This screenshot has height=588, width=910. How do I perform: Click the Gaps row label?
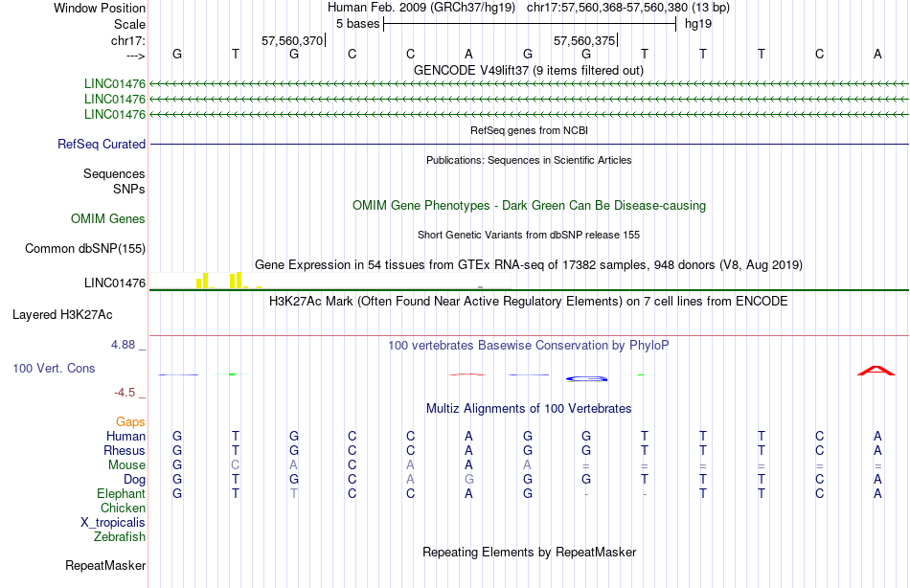coord(130,422)
